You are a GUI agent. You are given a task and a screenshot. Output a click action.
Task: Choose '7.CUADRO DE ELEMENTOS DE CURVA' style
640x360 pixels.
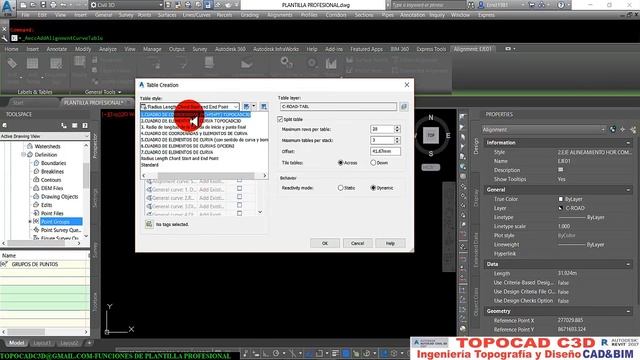pos(177,152)
